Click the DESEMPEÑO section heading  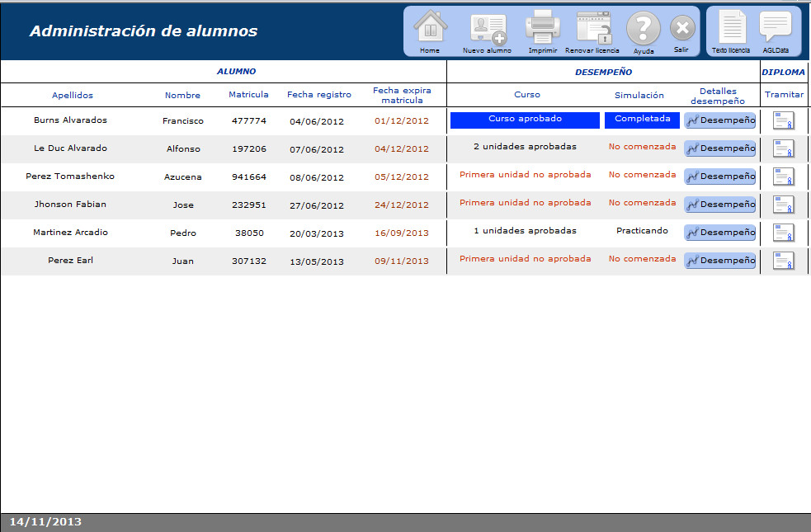click(604, 72)
